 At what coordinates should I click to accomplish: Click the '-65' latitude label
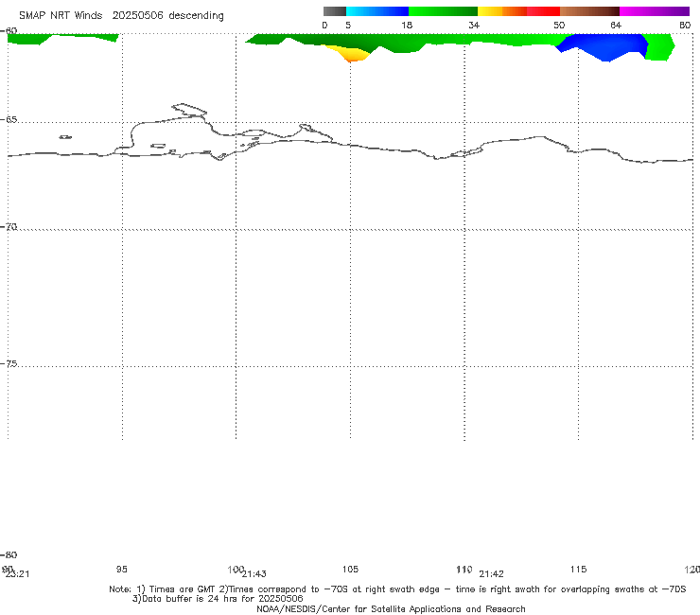[x=9, y=120]
